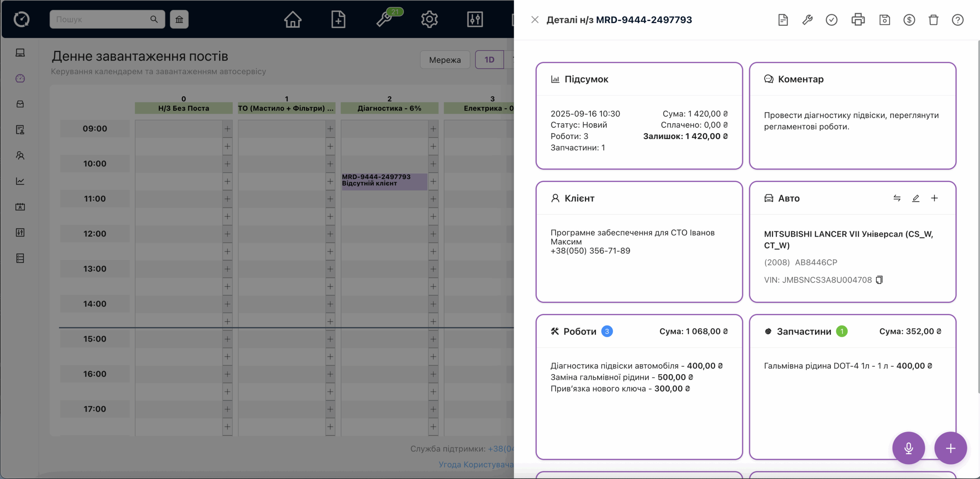
Task: Open the Угода Користувача link
Action: coord(476,464)
